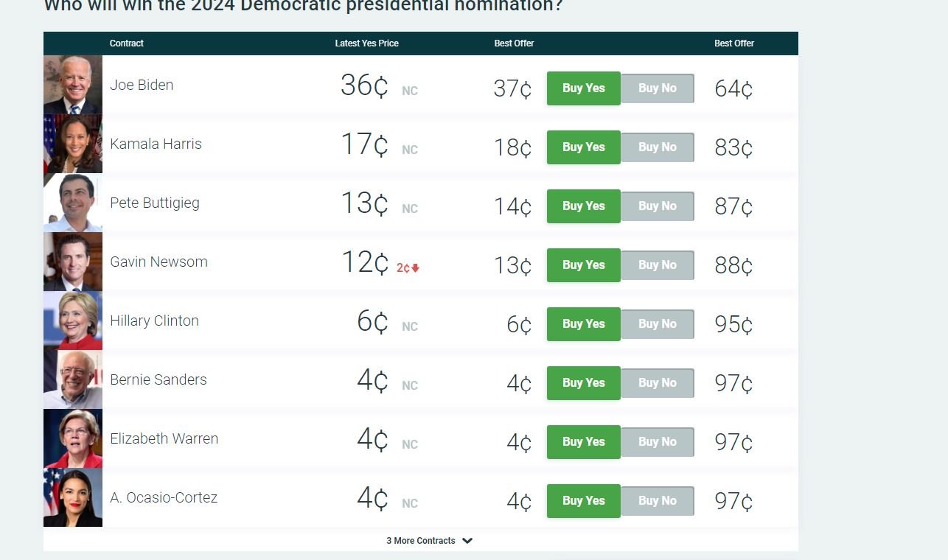
Task: Select A. Ocasio-Cortez's photo thumbnail
Action: 73,497
